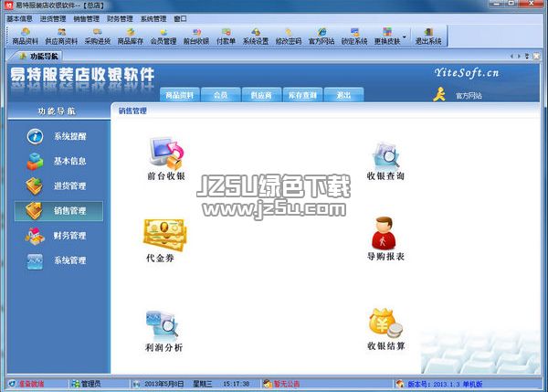Open the 官方网站 link in banner
Image resolution: width=548 pixels, height=392 pixels.
[x=469, y=96]
